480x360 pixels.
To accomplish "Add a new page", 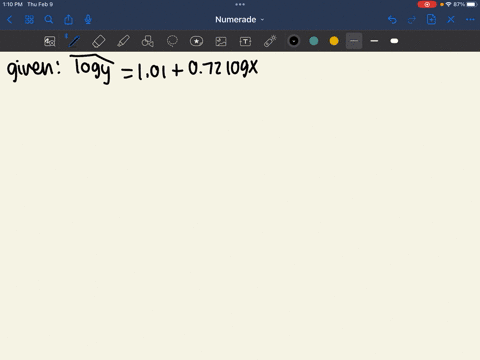I will (431, 20).
